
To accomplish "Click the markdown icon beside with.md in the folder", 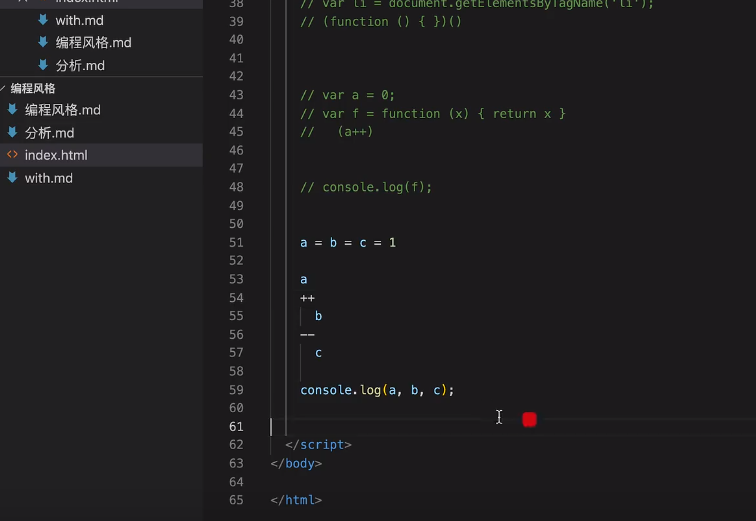I will coord(13,177).
